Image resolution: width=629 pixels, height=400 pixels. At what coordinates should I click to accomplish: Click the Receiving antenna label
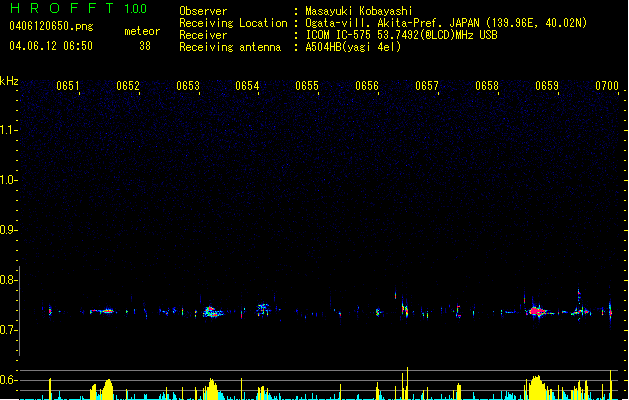pos(230,47)
